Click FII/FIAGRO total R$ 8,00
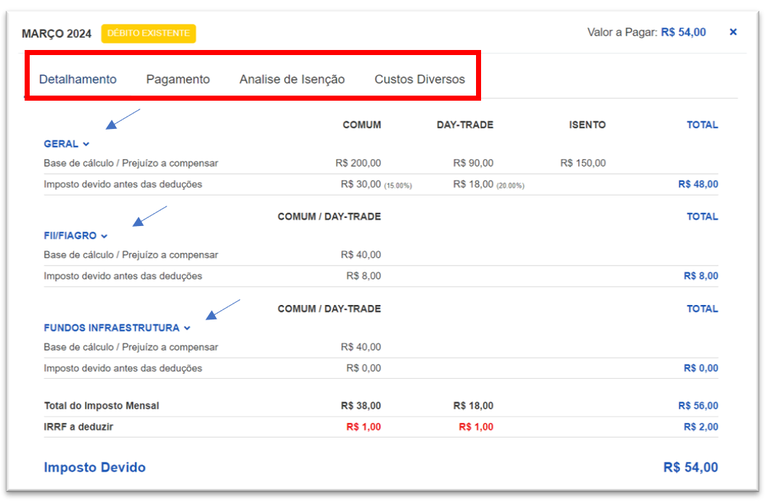Image resolution: width=768 pixels, height=502 pixels. pos(701,276)
